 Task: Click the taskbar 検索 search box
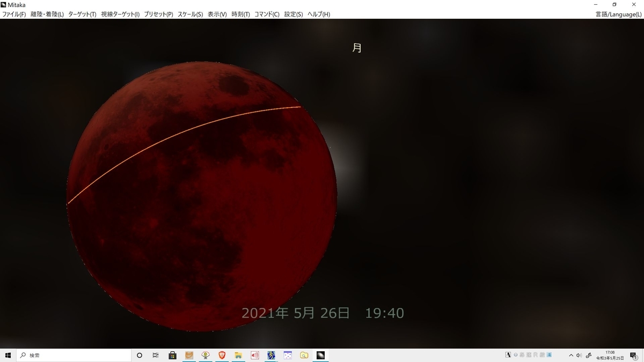(x=64, y=354)
